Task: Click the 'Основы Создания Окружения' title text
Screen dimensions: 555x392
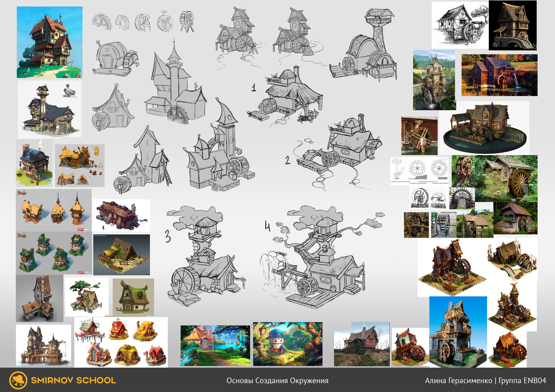Action: [277, 380]
